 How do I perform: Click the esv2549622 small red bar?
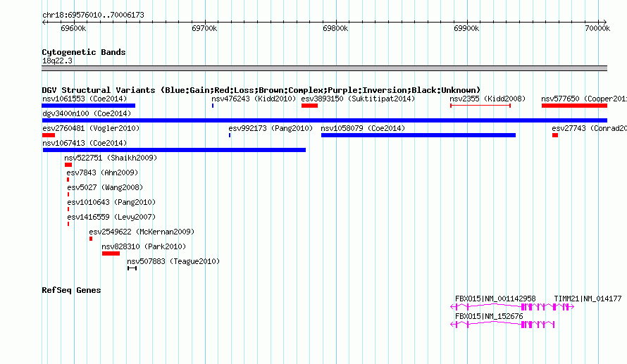[x=91, y=239]
